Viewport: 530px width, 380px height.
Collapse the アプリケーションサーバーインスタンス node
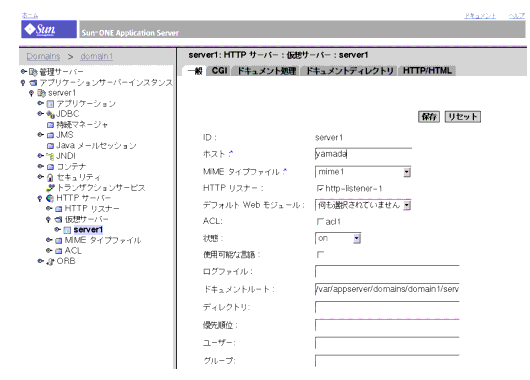point(23,82)
